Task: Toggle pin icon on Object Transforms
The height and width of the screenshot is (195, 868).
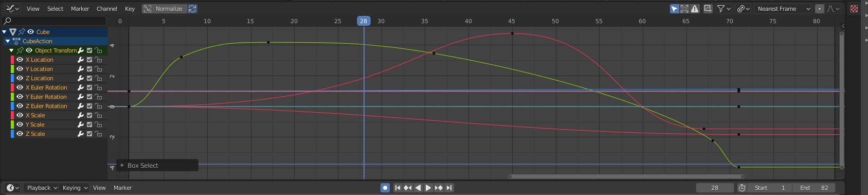Action: [x=20, y=50]
